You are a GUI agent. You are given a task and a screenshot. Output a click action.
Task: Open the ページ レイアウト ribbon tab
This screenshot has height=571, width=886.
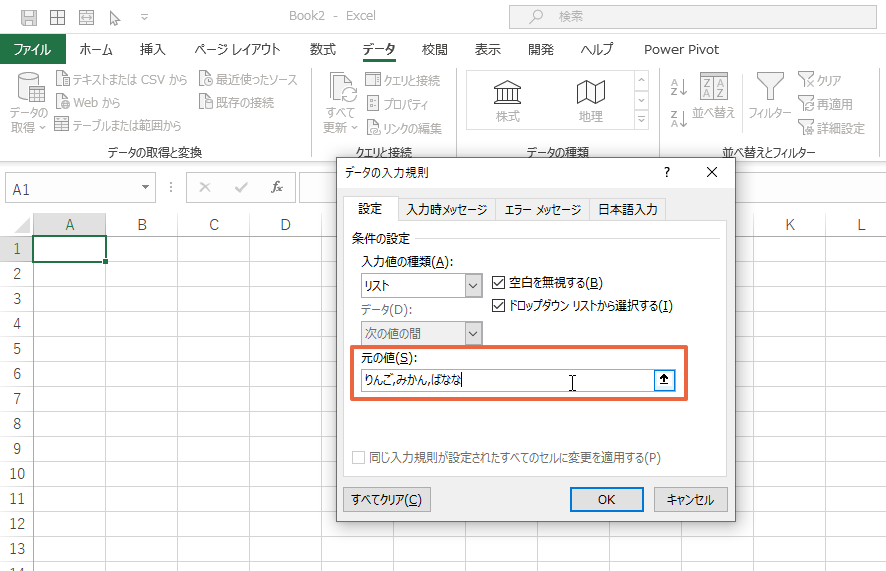(237, 49)
